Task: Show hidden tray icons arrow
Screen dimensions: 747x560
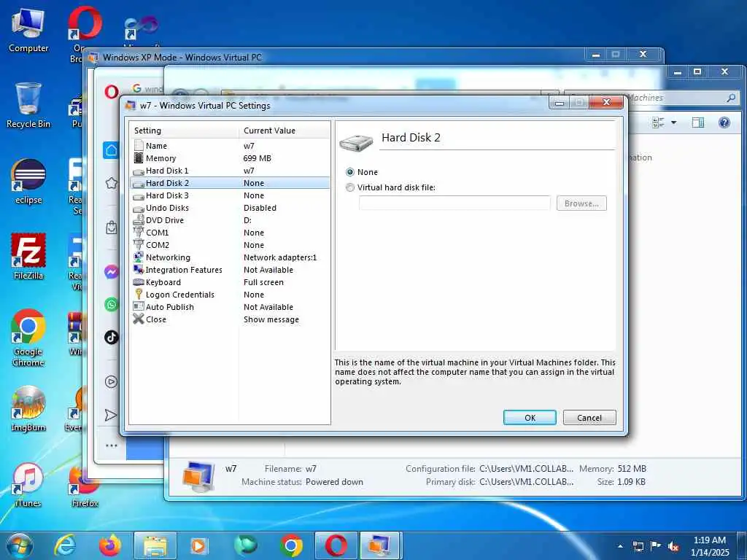Action: click(620, 546)
